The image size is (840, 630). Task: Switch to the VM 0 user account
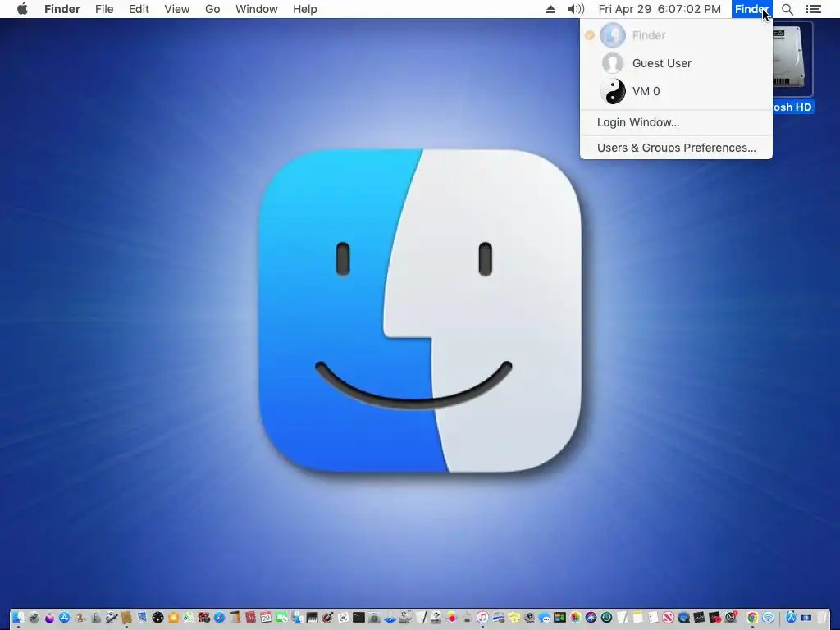[x=676, y=91]
